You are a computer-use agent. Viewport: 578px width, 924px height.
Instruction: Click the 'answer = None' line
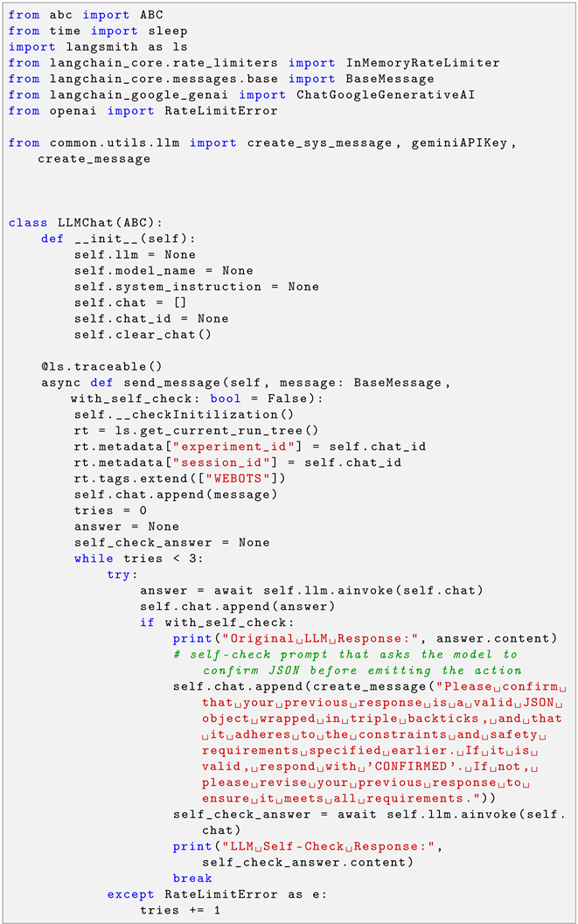(127, 526)
